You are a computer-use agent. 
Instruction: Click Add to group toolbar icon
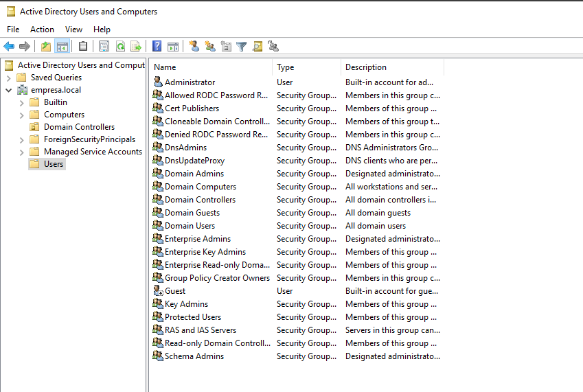click(273, 47)
